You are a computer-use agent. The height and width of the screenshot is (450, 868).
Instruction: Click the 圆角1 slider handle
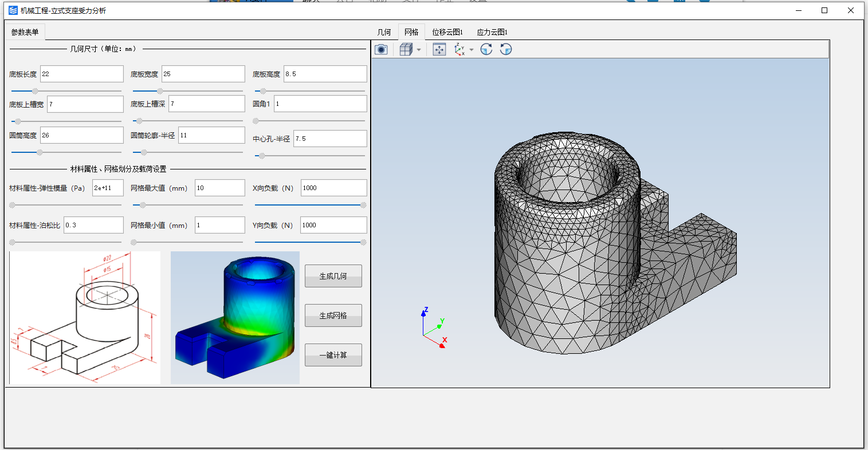(x=256, y=121)
